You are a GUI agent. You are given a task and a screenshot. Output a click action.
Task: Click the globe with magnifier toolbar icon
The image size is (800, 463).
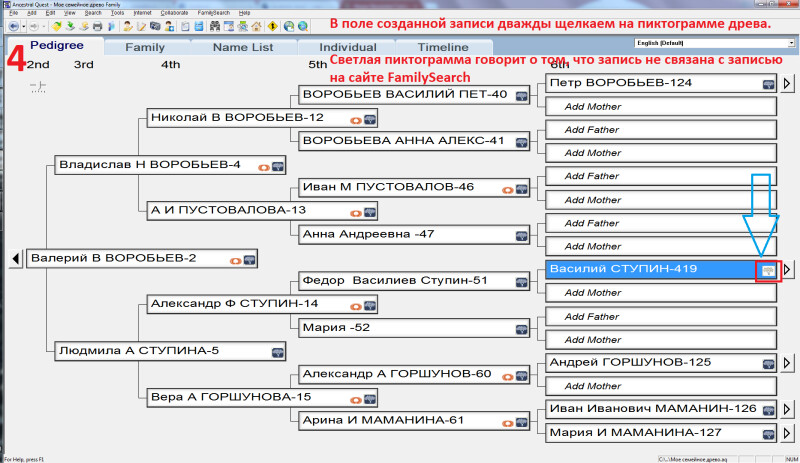303,26
